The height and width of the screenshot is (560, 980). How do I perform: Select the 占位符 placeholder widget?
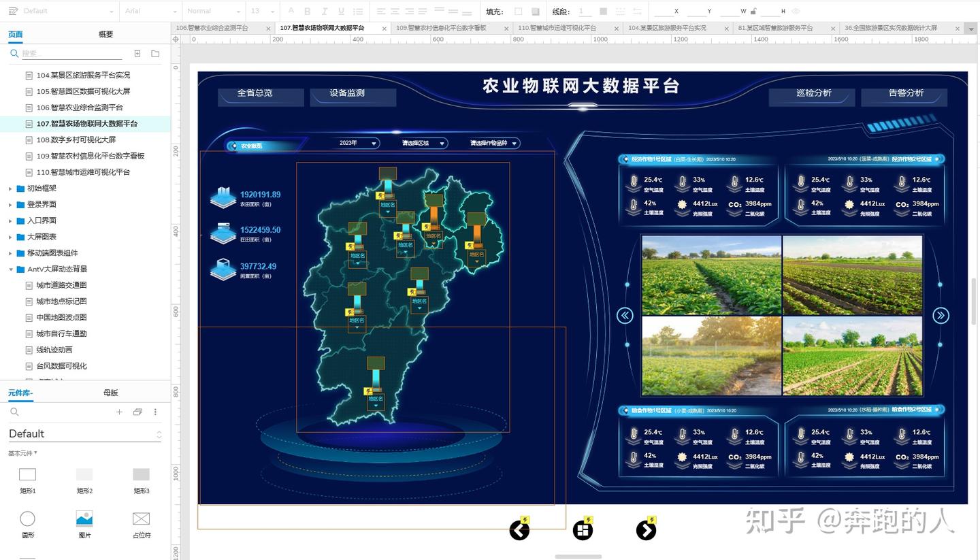pyautogui.click(x=141, y=520)
